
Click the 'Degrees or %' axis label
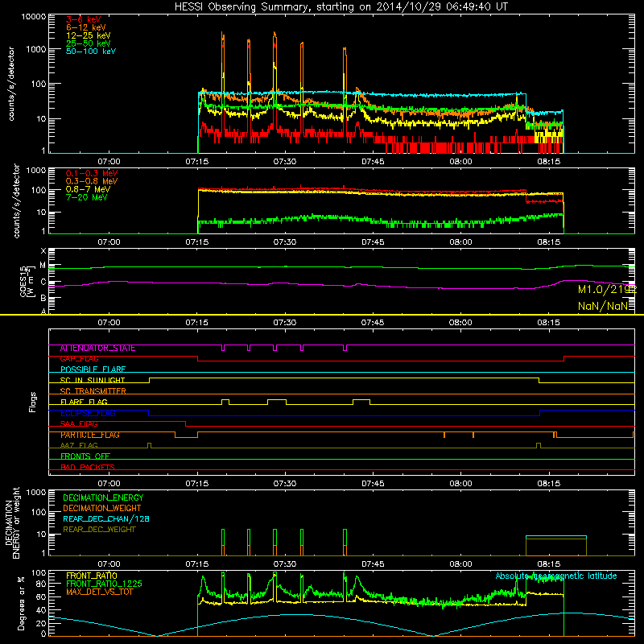point(21,603)
